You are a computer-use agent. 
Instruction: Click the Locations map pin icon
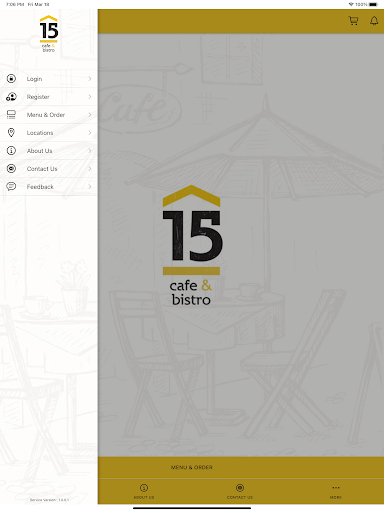coord(11,133)
